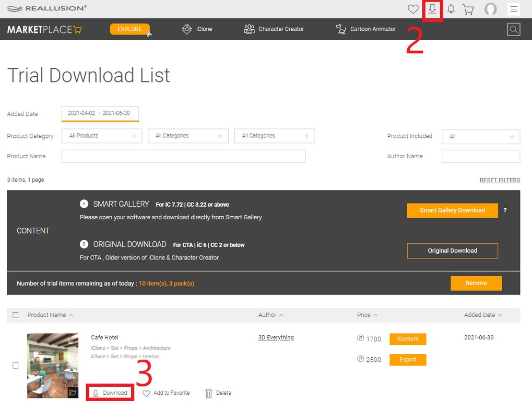
Task: Click the Cafe Hotel product title
Action: [104, 337]
